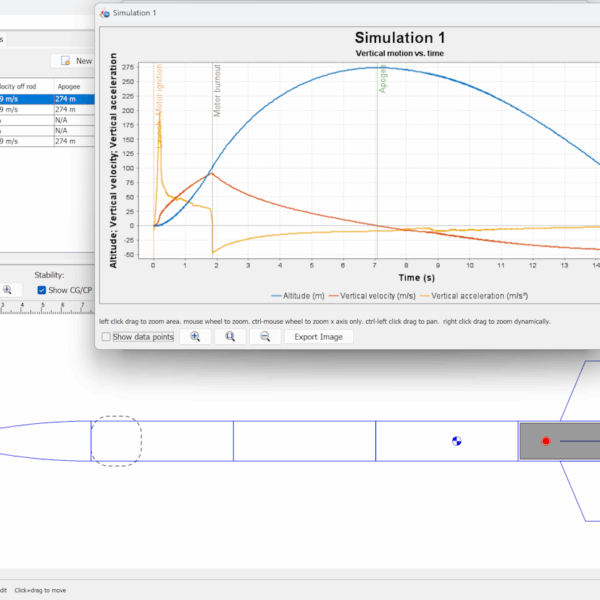600x600 pixels.
Task: Select the red CP marker on the rocket
Action: coord(546,441)
